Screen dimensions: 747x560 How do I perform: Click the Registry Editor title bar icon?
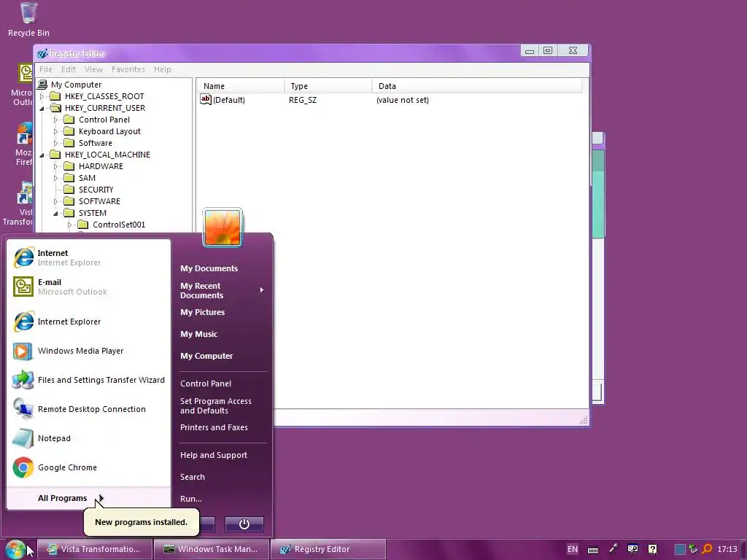click(x=42, y=54)
